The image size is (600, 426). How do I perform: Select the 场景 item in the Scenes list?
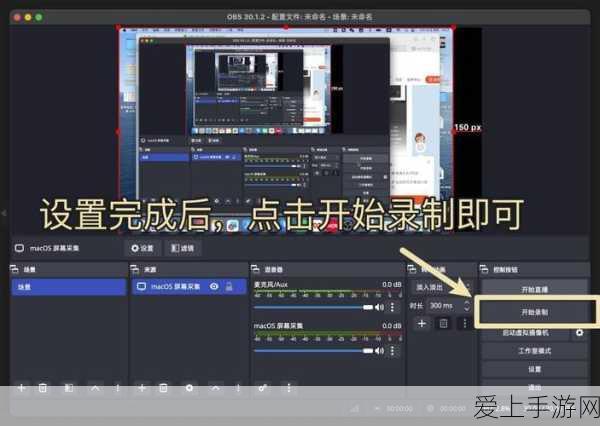click(x=69, y=287)
